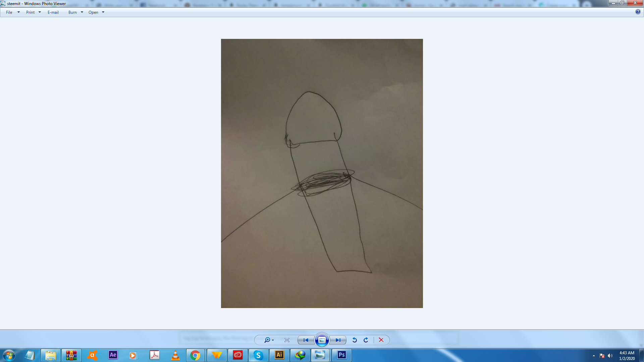The height and width of the screenshot is (362, 644).
Task: Open the Help question mark icon
Action: 638,12
